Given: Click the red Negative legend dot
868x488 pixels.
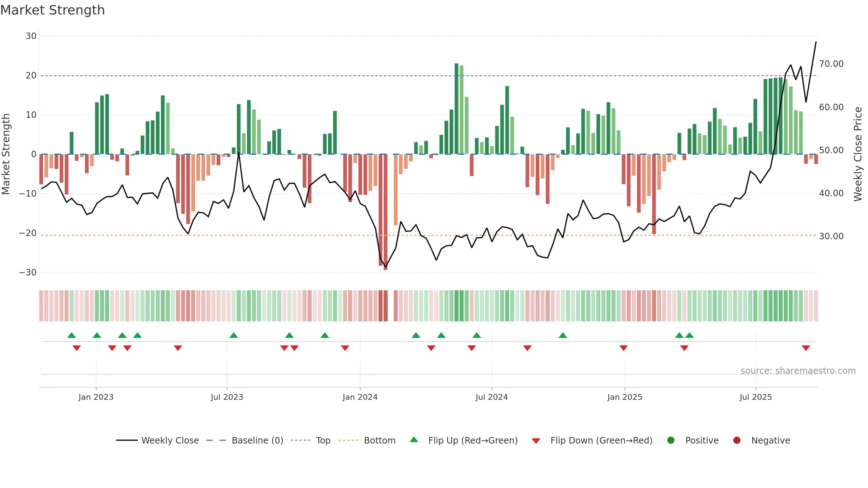Looking at the screenshot, I should [x=737, y=440].
